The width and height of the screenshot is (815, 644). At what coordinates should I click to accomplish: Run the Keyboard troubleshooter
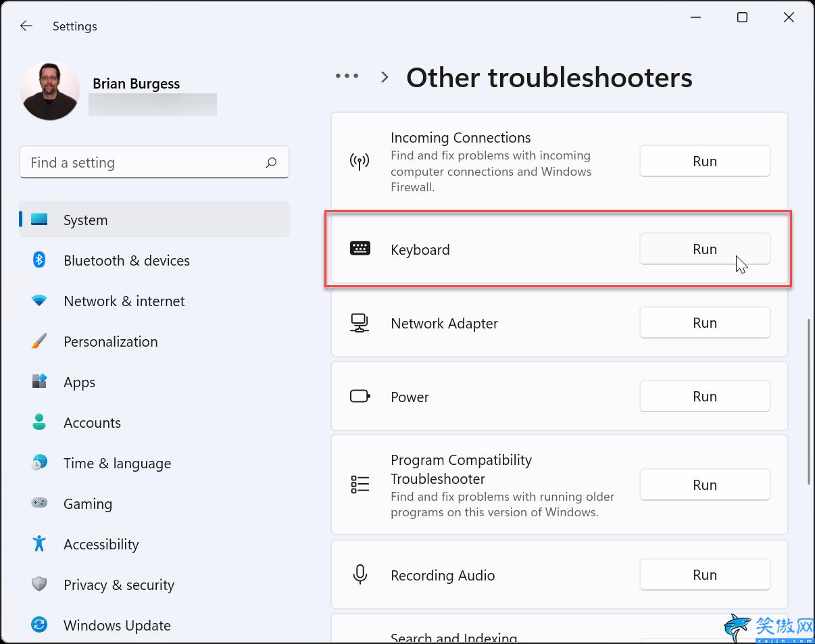tap(705, 249)
